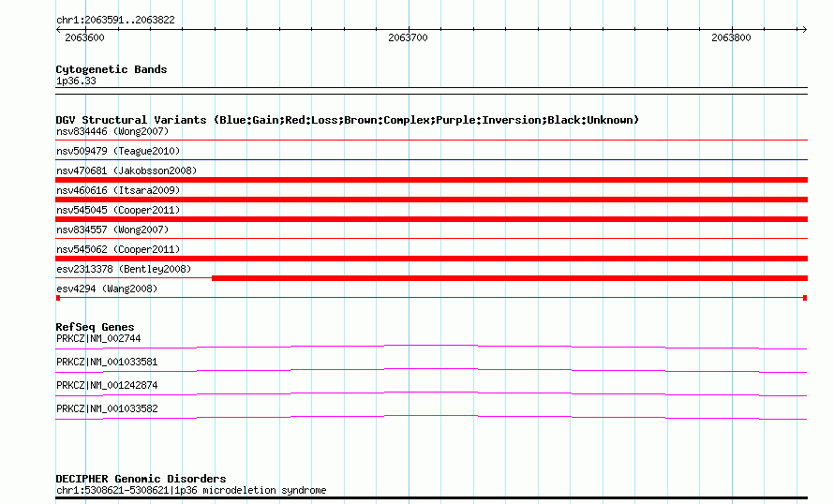Click the PRKCZ|NM_002744 magenta gene line

click(x=431, y=348)
